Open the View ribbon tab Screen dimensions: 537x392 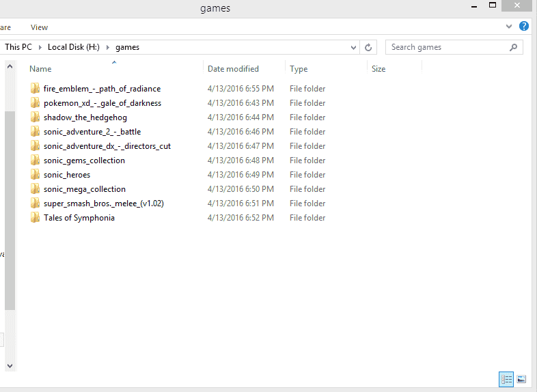pyautogui.click(x=39, y=27)
